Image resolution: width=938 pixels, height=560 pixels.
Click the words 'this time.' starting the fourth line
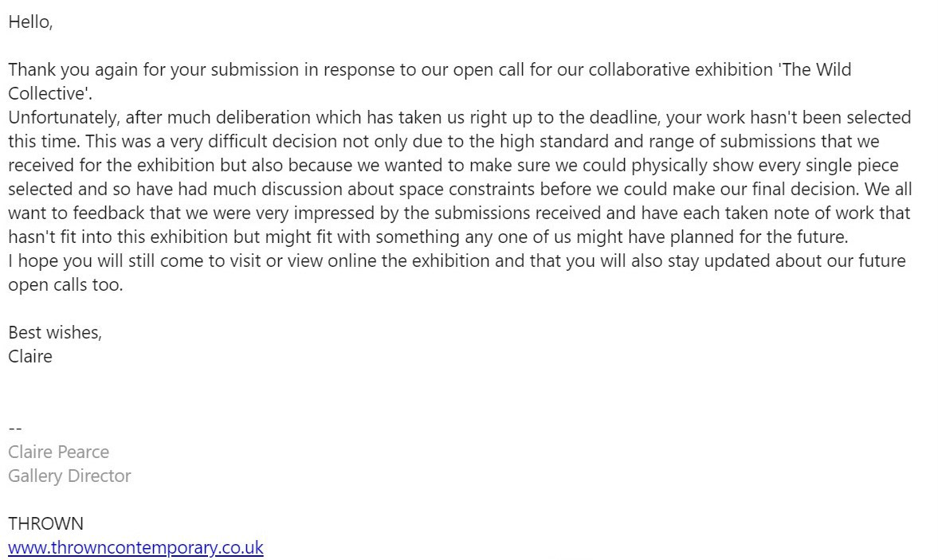(44, 142)
